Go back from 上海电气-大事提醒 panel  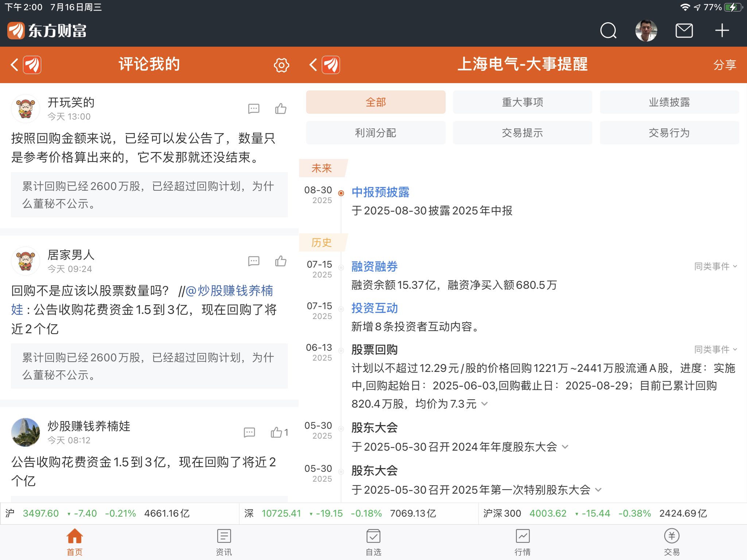313,65
